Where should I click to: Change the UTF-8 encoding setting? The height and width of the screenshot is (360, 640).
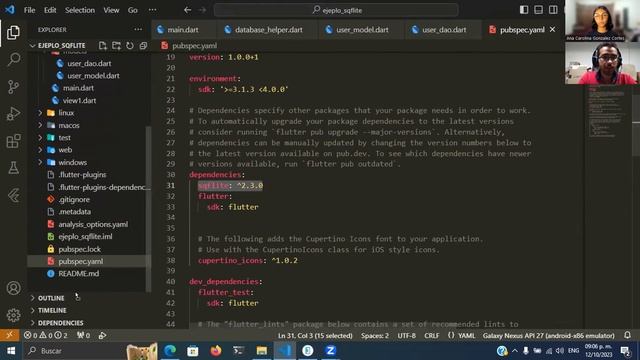[x=407, y=336]
